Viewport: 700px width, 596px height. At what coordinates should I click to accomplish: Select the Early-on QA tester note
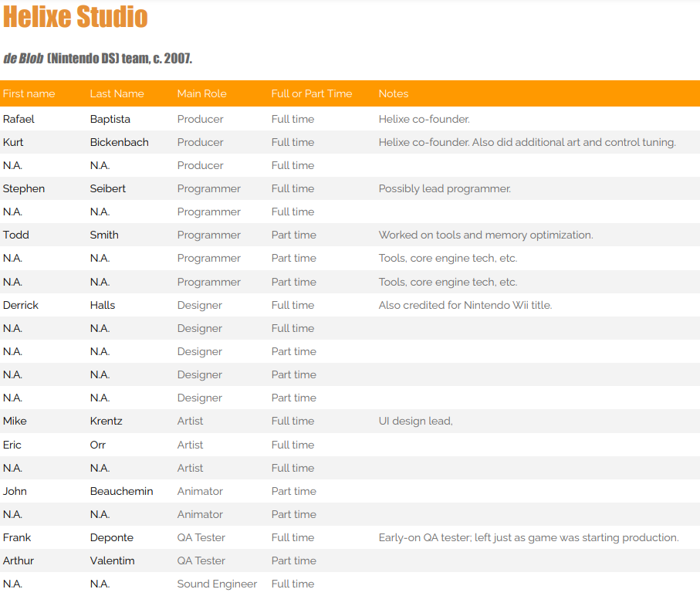(529, 538)
